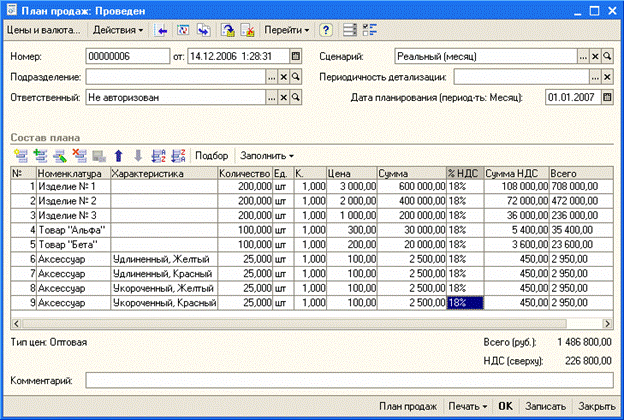
Task: Open the Действия dropdown menu
Action: coord(119,30)
